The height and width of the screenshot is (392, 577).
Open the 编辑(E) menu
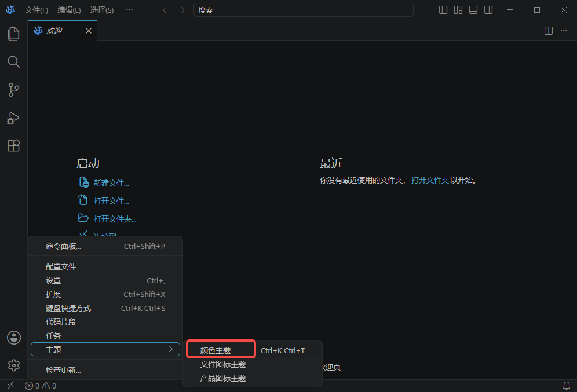(69, 10)
